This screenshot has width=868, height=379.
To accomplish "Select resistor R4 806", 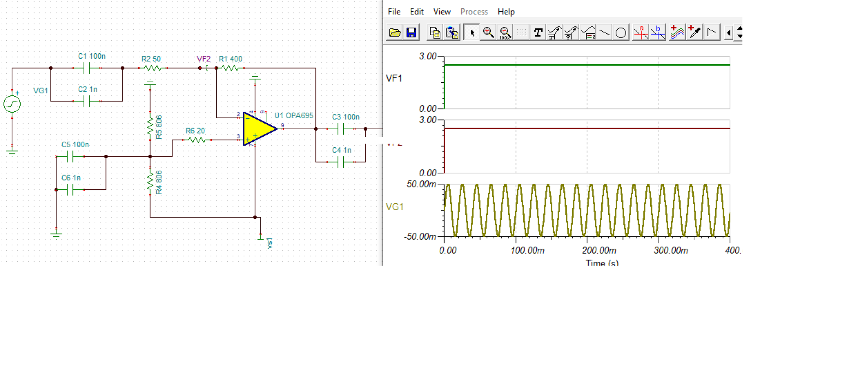I will [150, 182].
